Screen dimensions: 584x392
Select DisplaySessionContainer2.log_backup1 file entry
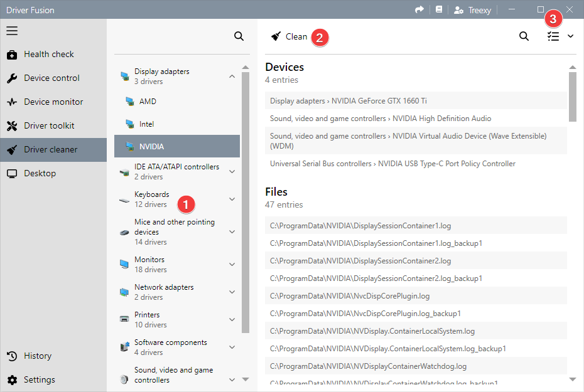click(x=416, y=278)
